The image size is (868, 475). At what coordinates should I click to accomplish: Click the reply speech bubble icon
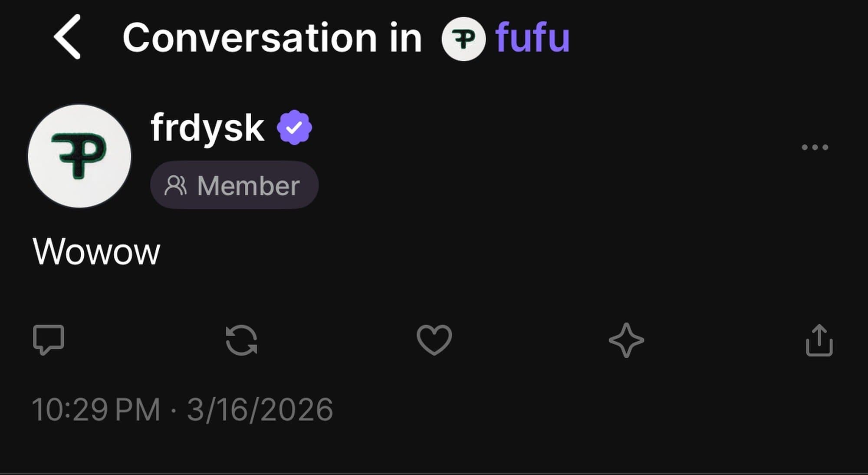pos(49,340)
